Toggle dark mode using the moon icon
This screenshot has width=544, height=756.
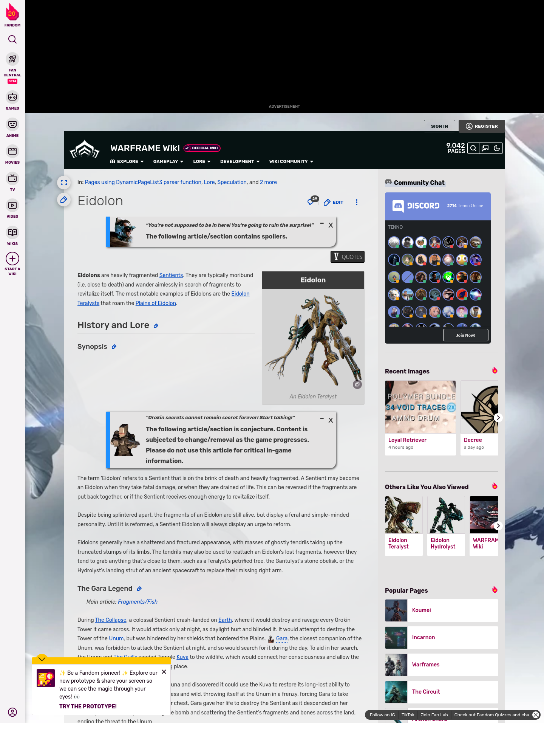click(x=497, y=148)
